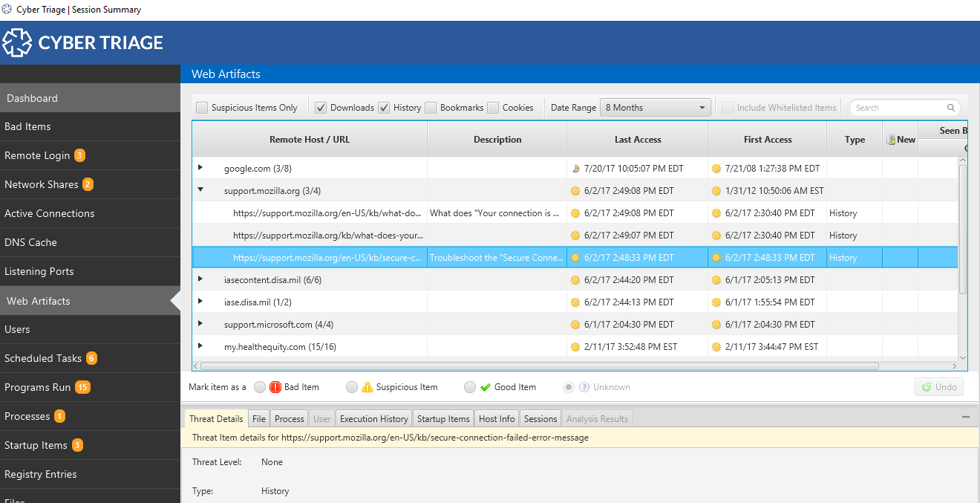Click the moon icon in google.com row
This screenshot has height=503, width=980.
pos(575,169)
